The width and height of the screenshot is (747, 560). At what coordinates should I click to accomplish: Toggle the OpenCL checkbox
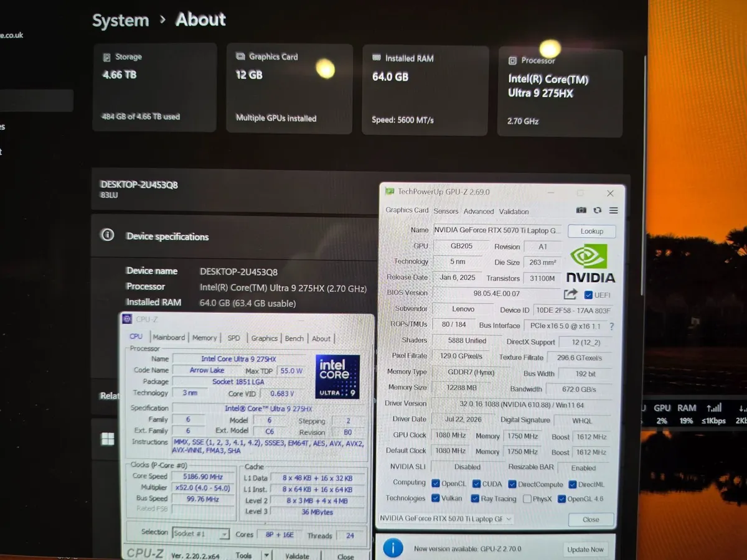point(435,483)
